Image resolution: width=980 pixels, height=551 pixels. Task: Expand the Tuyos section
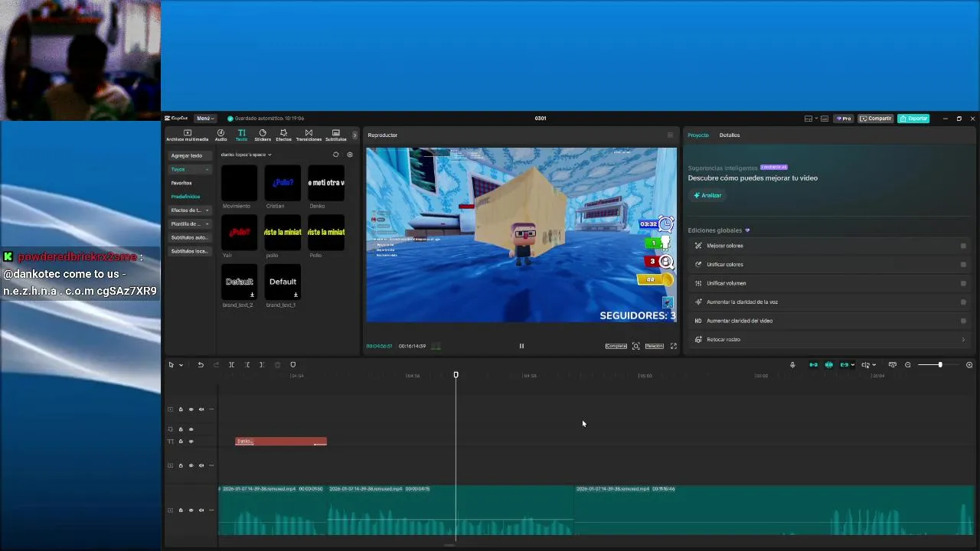point(189,169)
